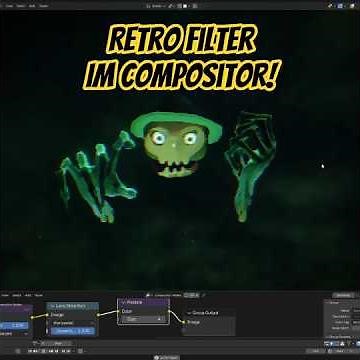The width and height of the screenshot is (360, 360).
Task: Toggle the Backdrop button in the node editor
Action: (x=343, y=295)
